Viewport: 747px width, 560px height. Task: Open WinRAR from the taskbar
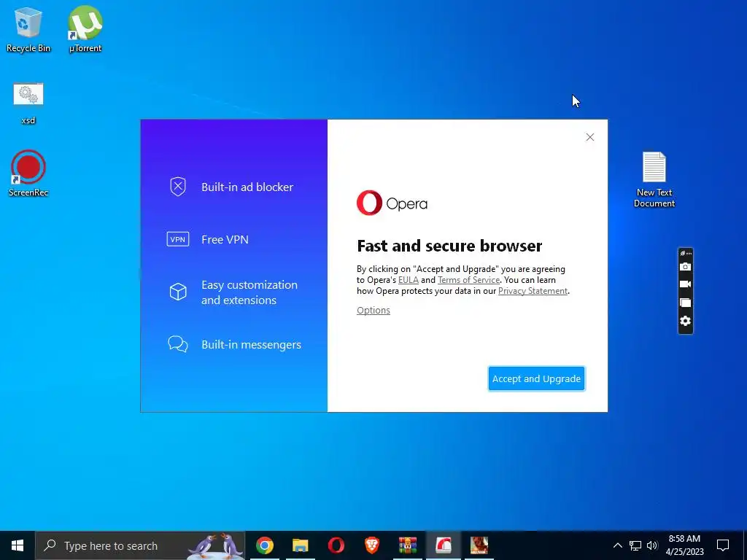coord(407,545)
